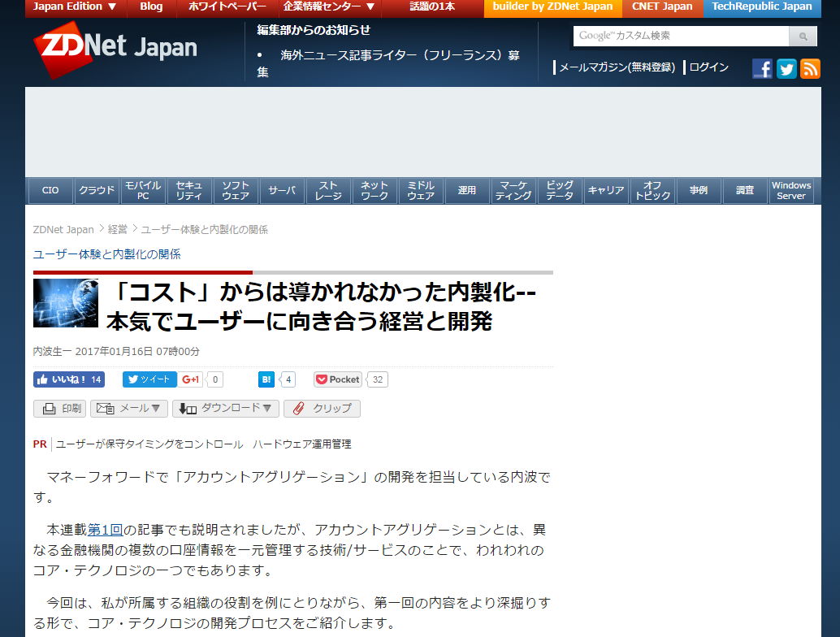Image resolution: width=840 pixels, height=637 pixels.
Task: Open the Facebook icon in header
Action: coord(762,68)
